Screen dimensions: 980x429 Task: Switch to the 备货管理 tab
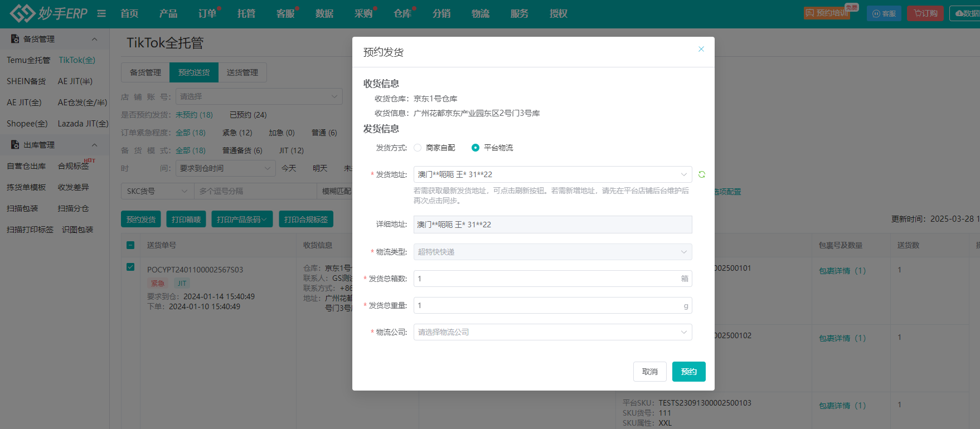point(145,72)
